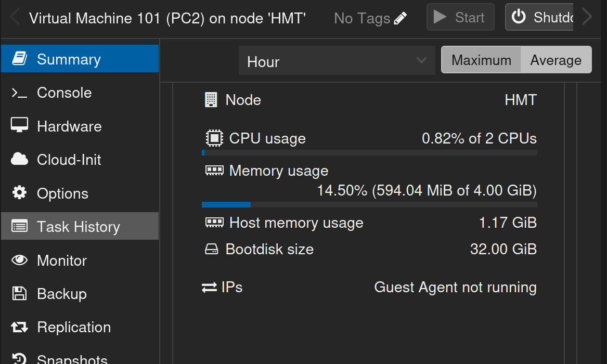Click the Node building icon
607x364 pixels.
pyautogui.click(x=211, y=100)
